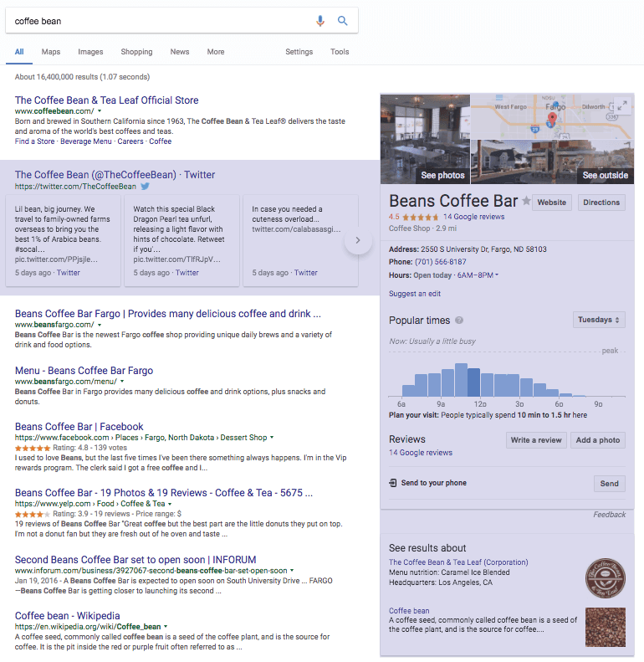
Task: Open Beans Coffee Bar | Facebook result
Action: (79, 427)
